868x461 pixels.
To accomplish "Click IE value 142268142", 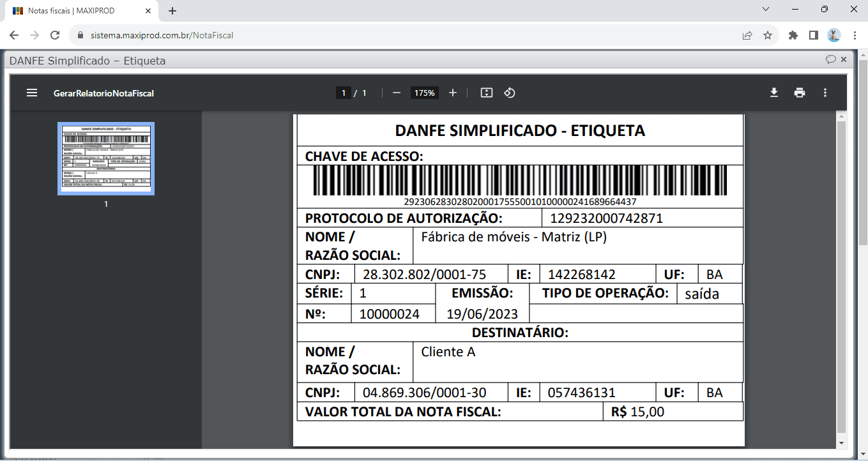I will point(581,275).
